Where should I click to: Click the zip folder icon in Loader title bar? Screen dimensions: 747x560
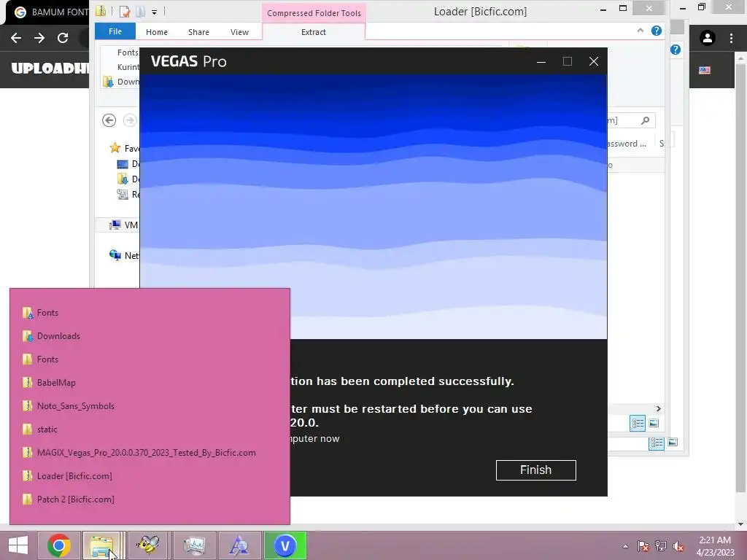[x=101, y=11]
